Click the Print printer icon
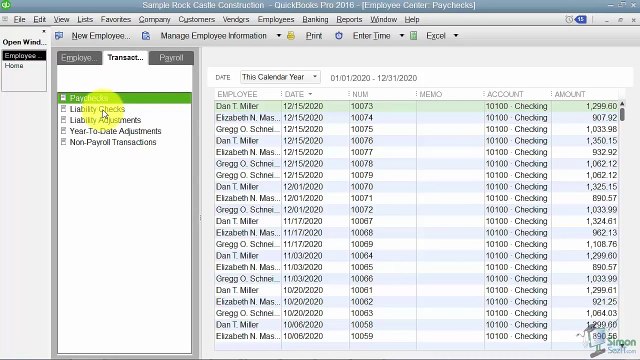Viewport: 640px width, 360px height. point(291,36)
